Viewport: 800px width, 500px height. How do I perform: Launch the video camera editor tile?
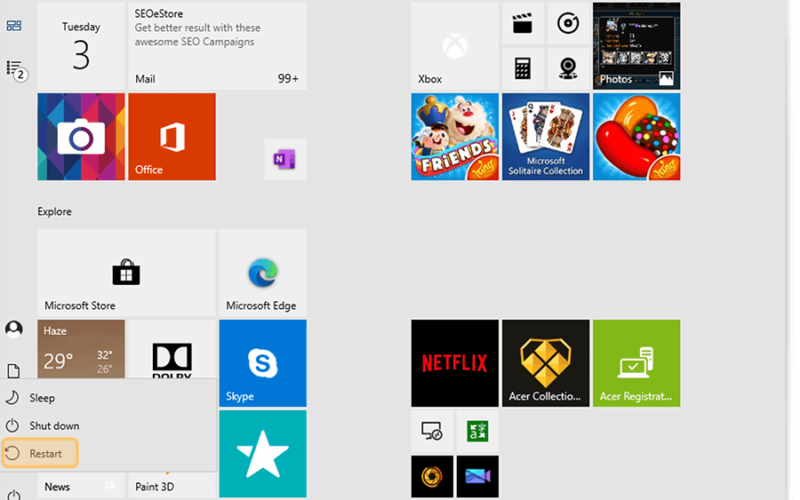pos(478,477)
